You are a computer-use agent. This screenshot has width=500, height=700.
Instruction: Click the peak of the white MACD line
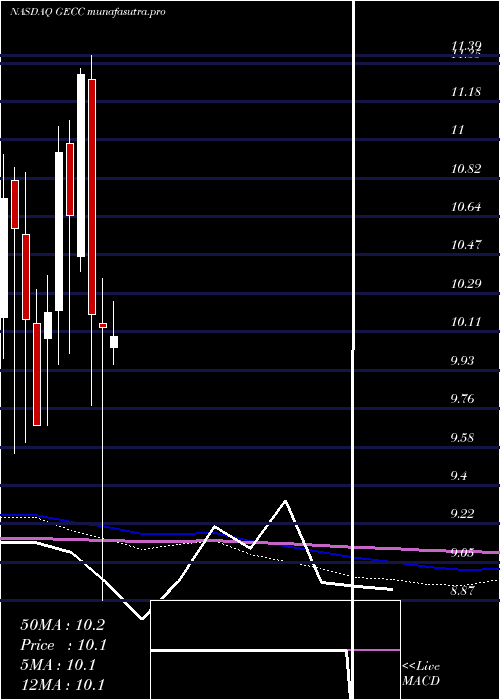tap(285, 501)
